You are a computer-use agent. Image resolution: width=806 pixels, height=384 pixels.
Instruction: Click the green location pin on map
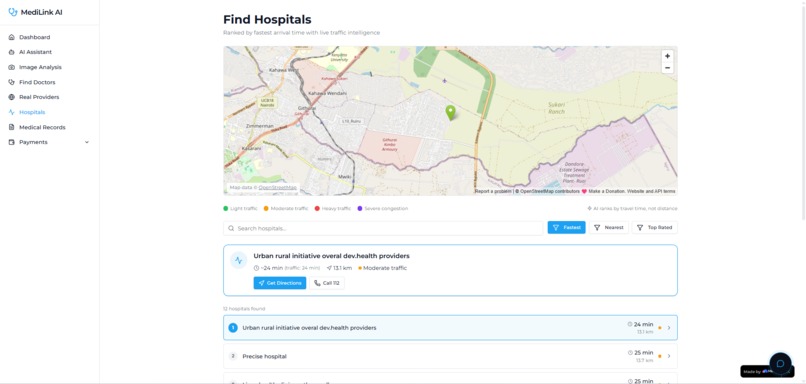pos(450,113)
